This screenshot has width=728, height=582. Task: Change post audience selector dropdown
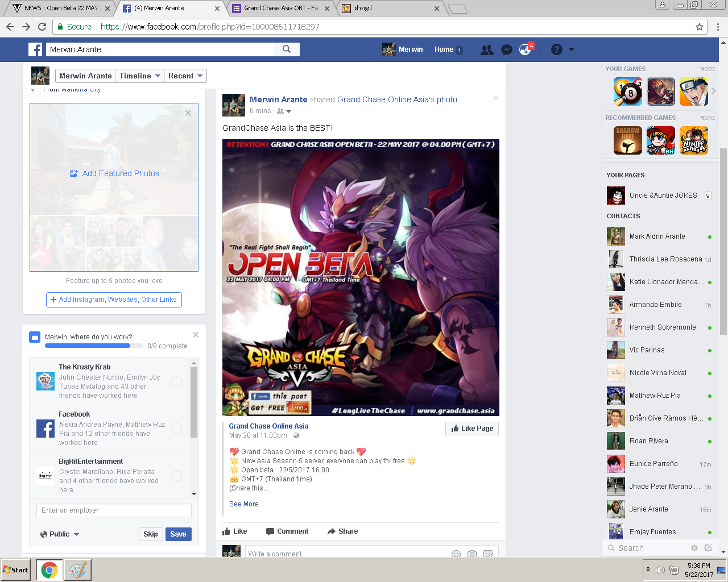point(284,111)
